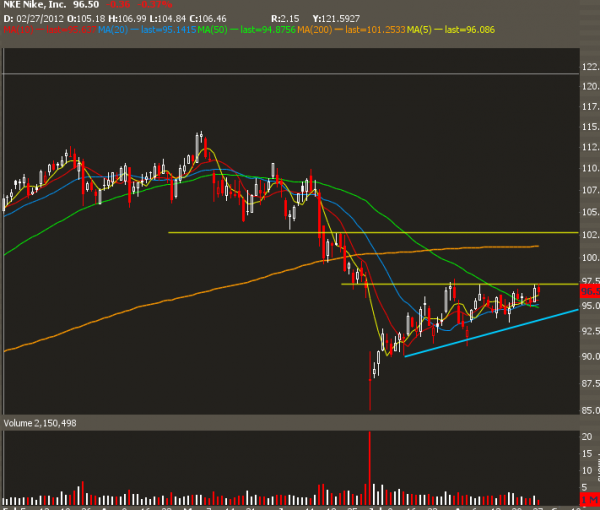Click the 110.0 label on price axis
This screenshot has width=600, height=510.
point(589,168)
